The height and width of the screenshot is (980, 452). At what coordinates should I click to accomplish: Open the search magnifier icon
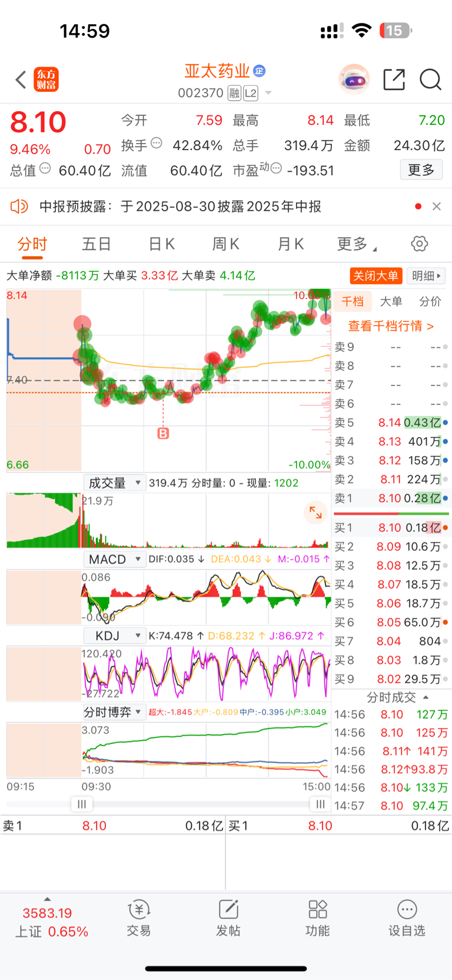point(430,79)
